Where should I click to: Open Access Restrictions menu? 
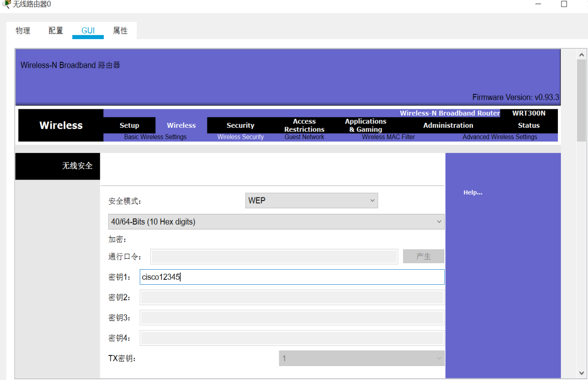click(x=304, y=125)
